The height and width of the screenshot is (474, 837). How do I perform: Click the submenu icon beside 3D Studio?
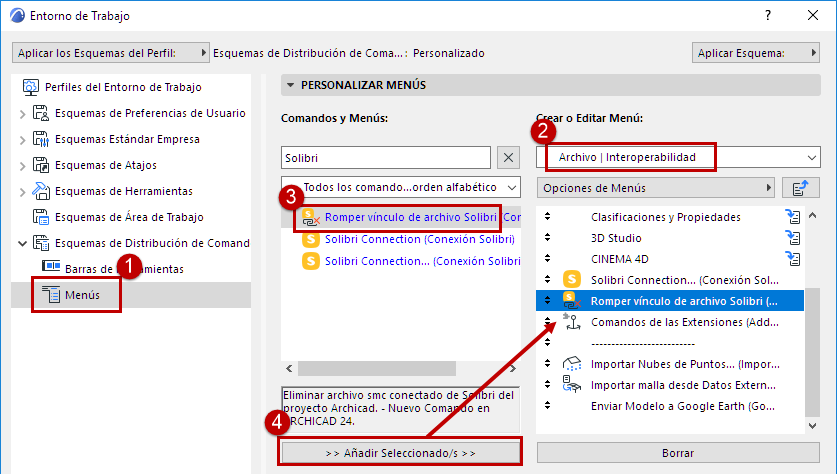tap(793, 238)
